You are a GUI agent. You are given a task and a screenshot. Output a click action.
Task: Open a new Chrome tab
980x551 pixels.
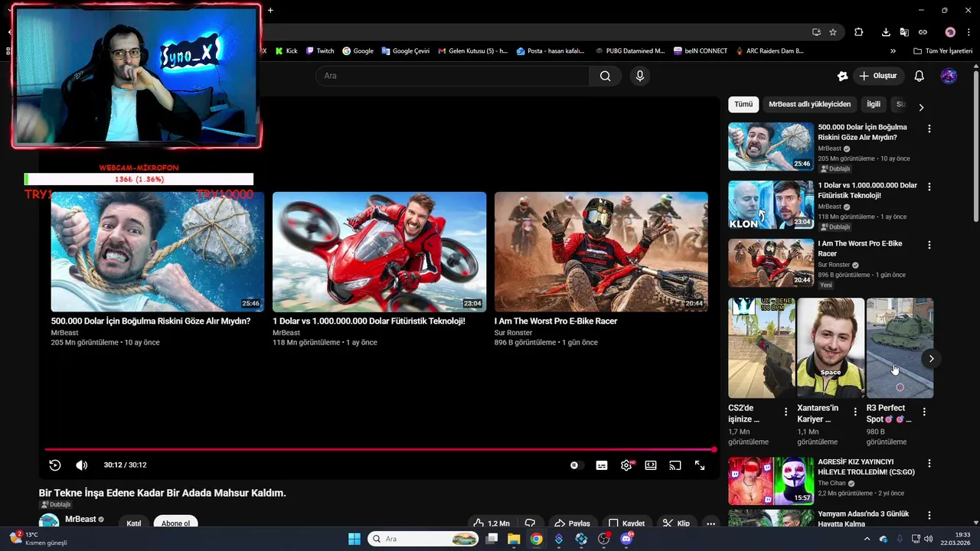pos(270,10)
